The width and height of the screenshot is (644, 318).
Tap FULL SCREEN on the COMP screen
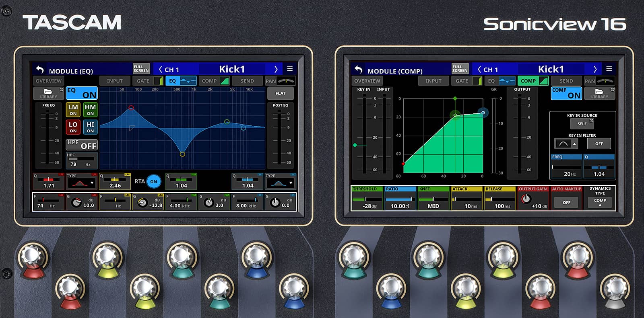tap(460, 69)
